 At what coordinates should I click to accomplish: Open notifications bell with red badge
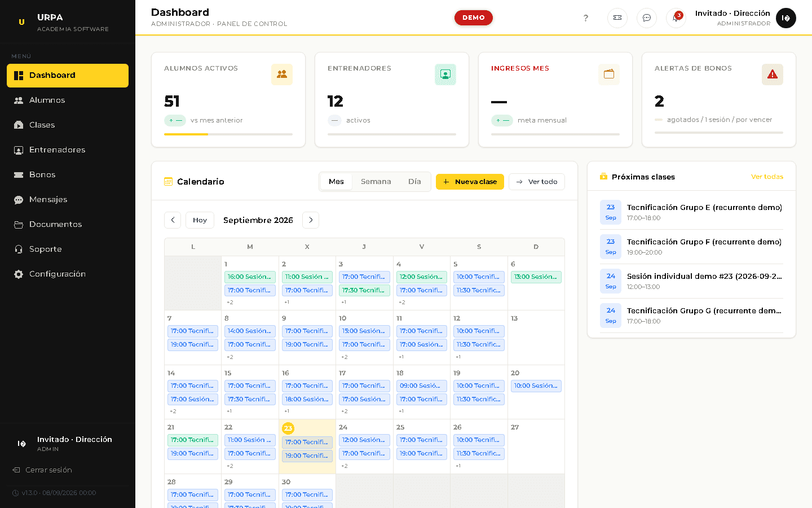tap(676, 18)
